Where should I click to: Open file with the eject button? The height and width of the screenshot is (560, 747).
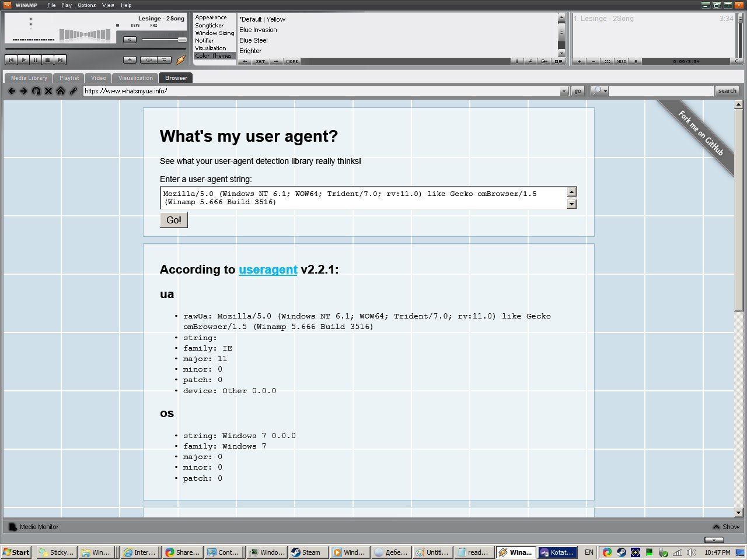pyautogui.click(x=130, y=60)
